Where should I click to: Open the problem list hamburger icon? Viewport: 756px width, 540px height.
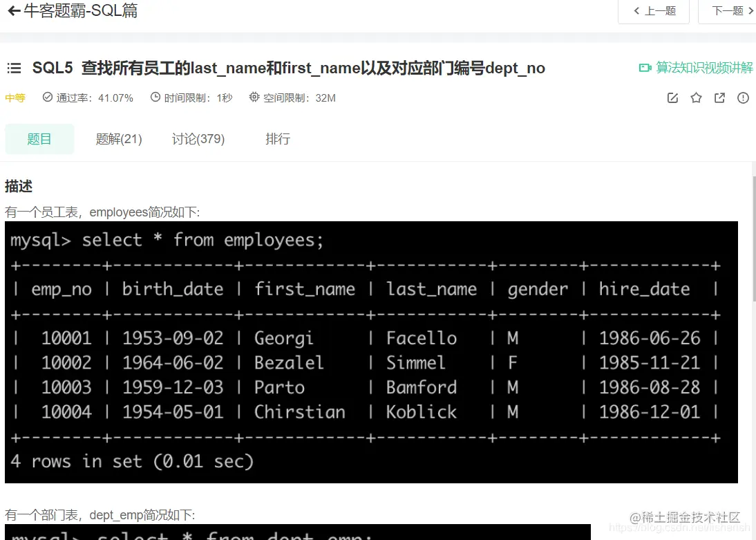[x=14, y=68]
